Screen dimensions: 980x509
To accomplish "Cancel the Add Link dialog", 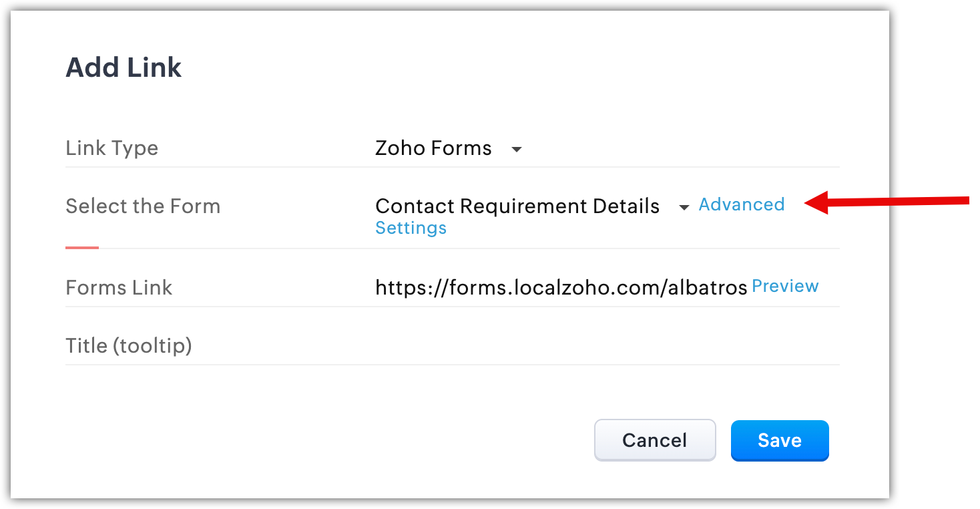I will pos(654,440).
